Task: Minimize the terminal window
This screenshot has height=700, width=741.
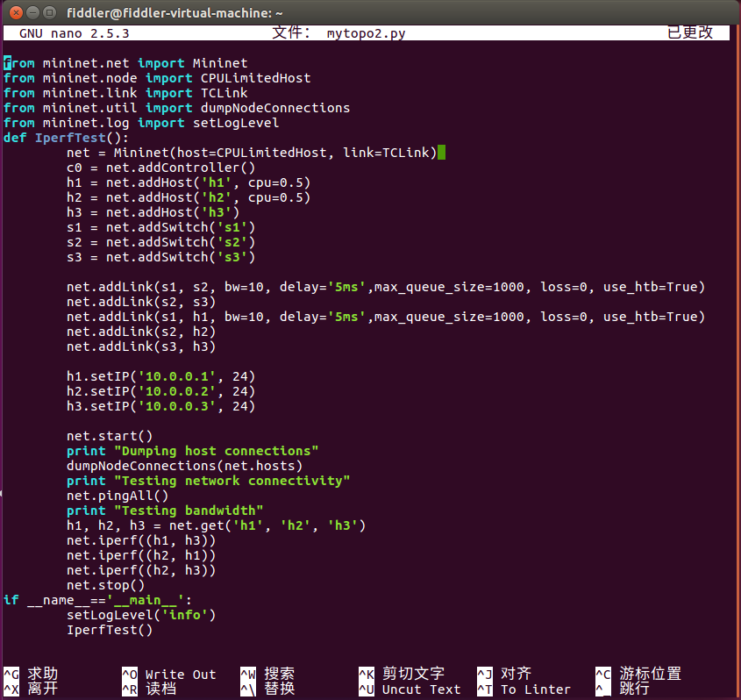Action: coord(32,13)
